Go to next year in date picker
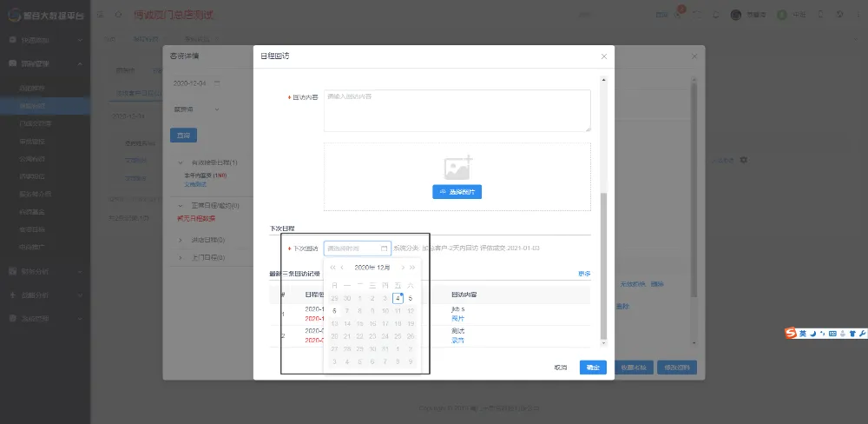Screen dimensions: 868x424 click(412, 268)
